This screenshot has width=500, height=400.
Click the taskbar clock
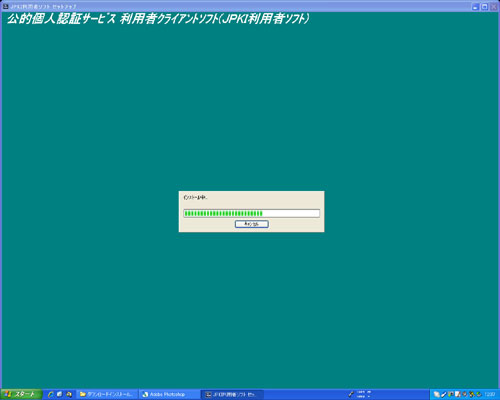click(490, 394)
